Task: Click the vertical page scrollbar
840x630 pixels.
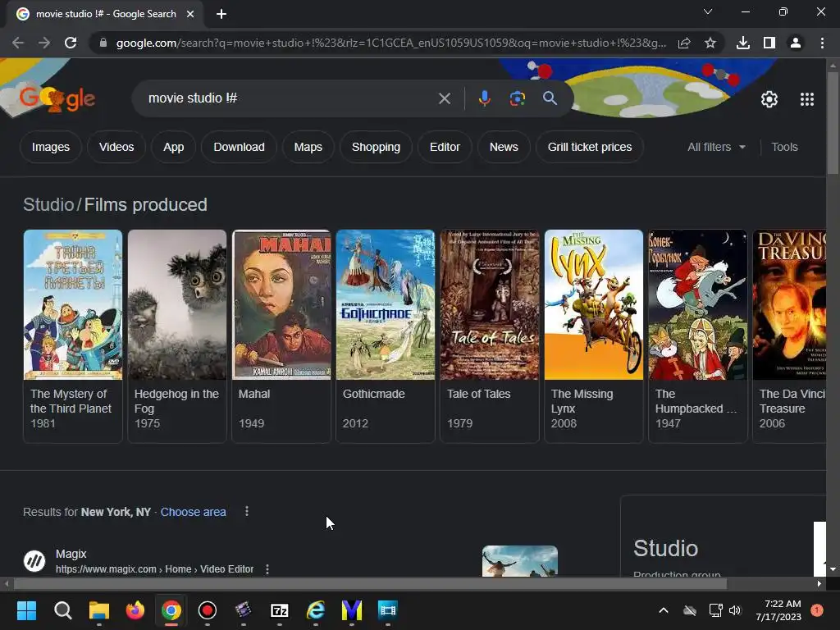Action: (833, 123)
